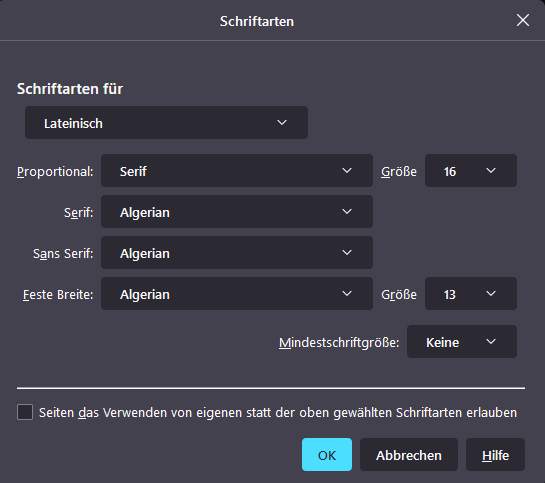Click the chevron arrow of Serif font dropdown
This screenshot has height=483, width=545.
[x=347, y=211]
